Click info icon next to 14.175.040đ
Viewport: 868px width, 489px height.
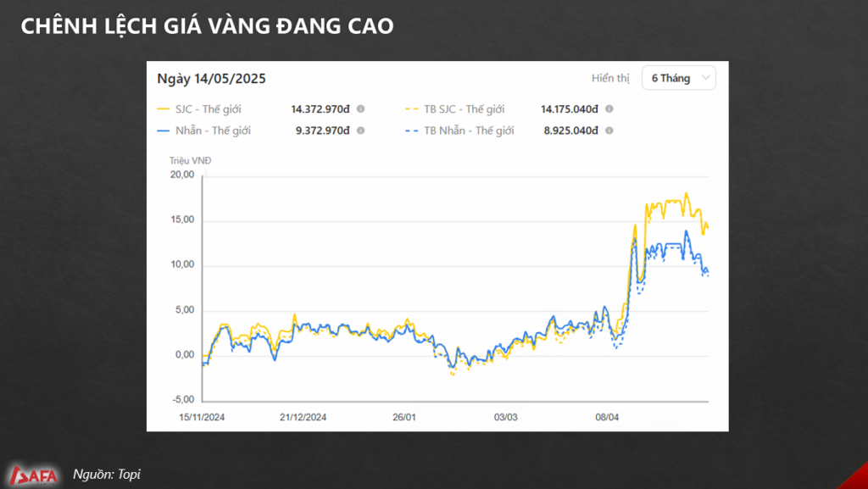[x=609, y=109]
